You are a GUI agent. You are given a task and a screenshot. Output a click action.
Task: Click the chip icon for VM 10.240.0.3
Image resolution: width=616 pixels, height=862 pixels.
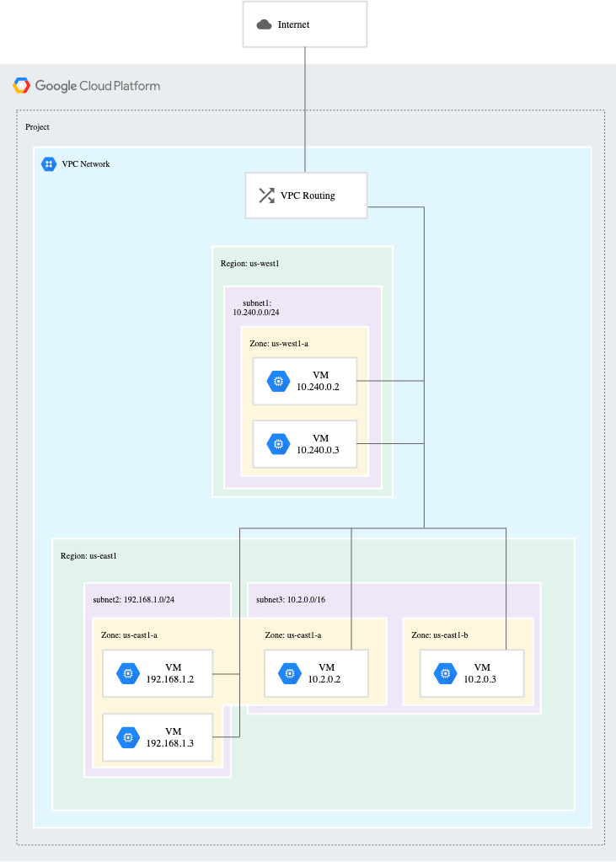point(278,444)
